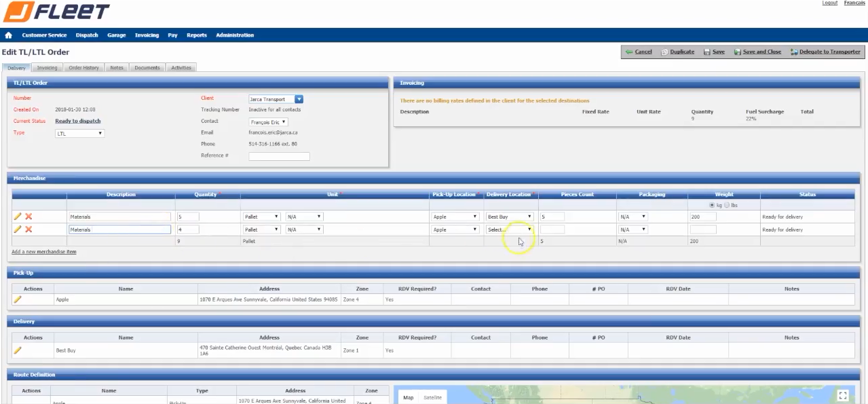Delete the second Materials row with red X

click(x=29, y=229)
